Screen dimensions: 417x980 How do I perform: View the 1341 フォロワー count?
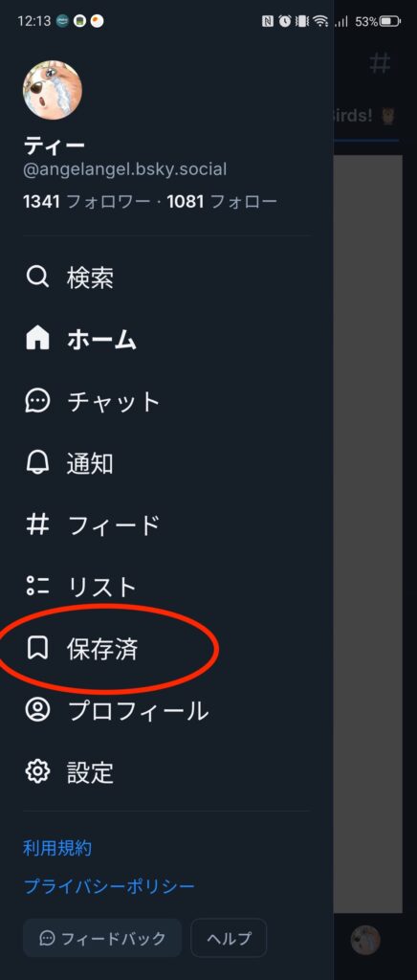tap(87, 202)
